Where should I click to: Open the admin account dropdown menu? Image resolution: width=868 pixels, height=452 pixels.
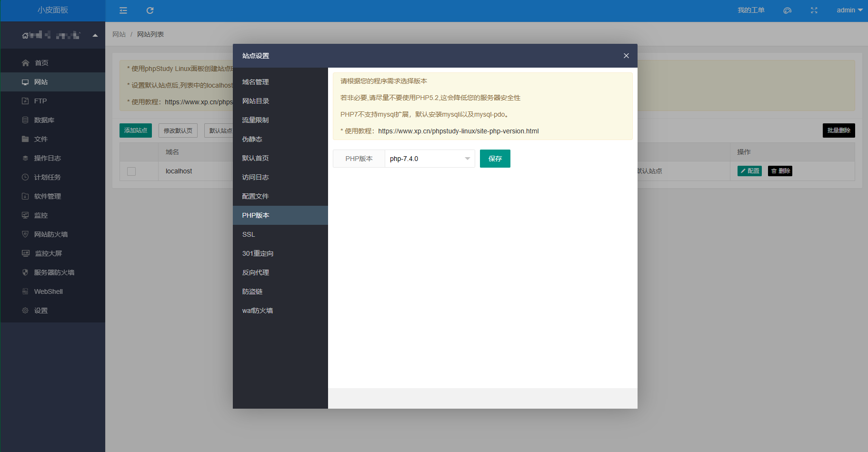(849, 10)
